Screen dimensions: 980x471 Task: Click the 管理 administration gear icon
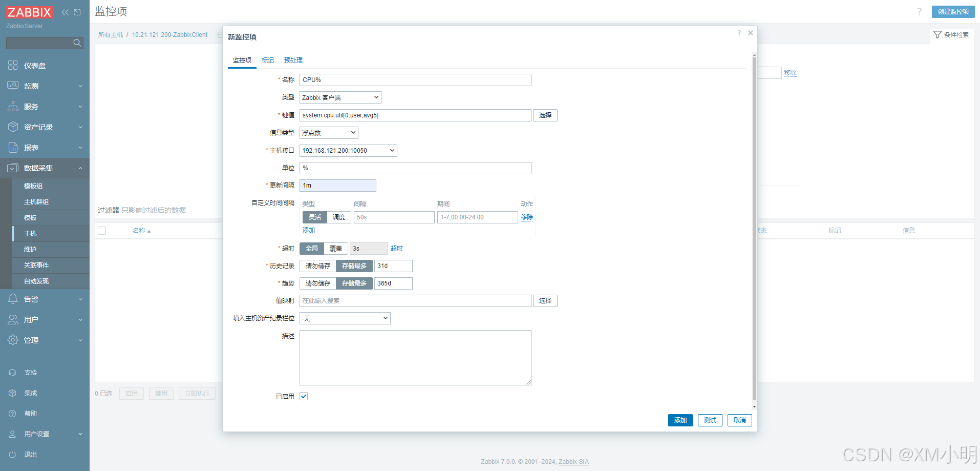point(13,340)
